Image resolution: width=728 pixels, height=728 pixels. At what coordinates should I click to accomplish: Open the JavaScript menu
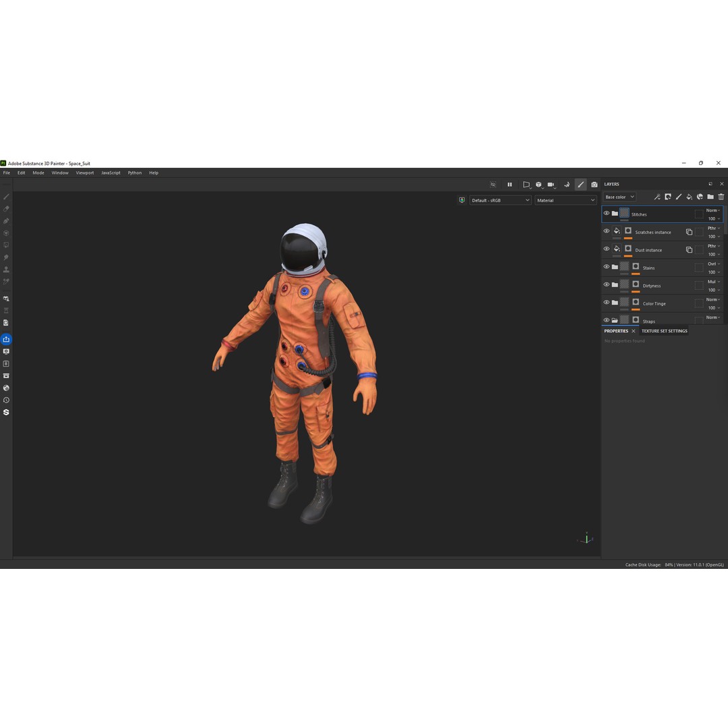(x=111, y=173)
